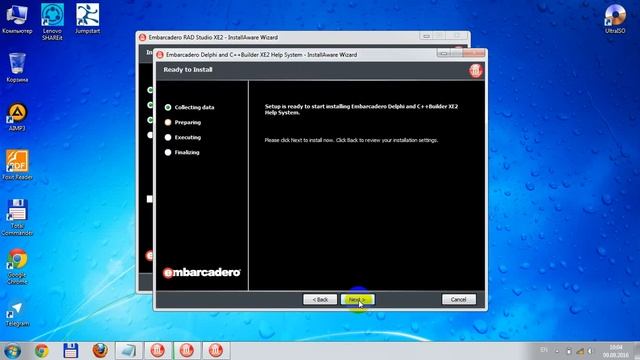Select the Google Chrome desktop shortcut
Screen dimensions: 640x360
point(17,267)
